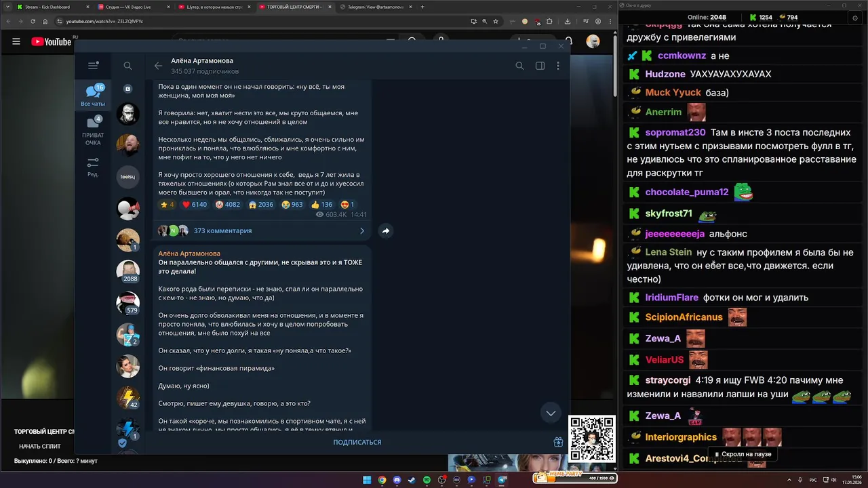The image size is (868, 488).
Task: Click the username straycorgi in chat
Action: tap(668, 380)
